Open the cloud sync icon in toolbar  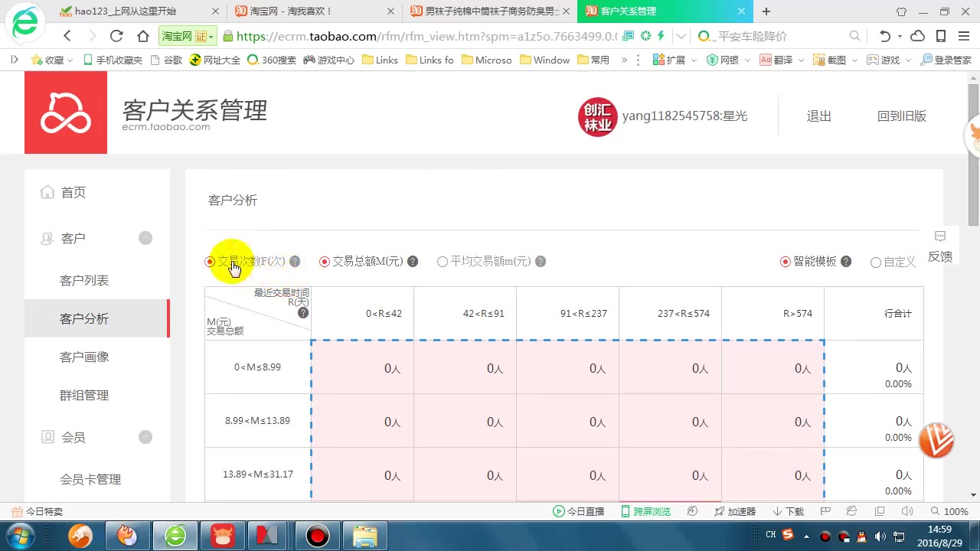point(917,36)
